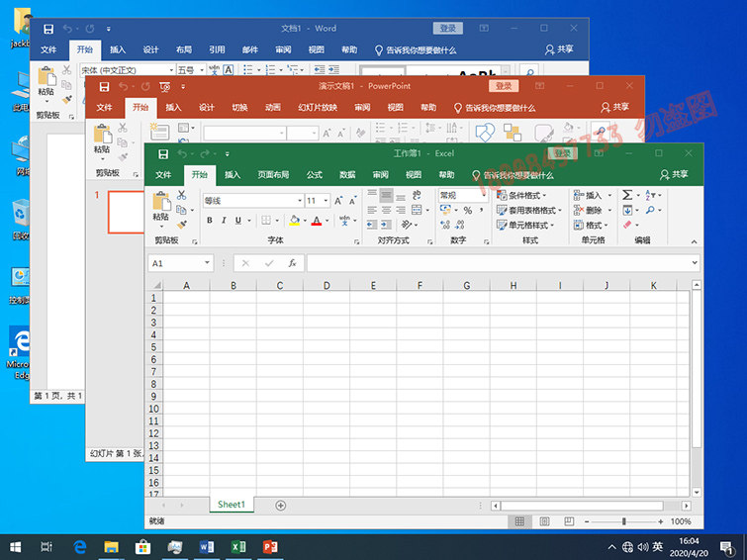Screen dimensions: 747x560
Task: Switch to Page Break Preview in status bar
Action: (569, 521)
